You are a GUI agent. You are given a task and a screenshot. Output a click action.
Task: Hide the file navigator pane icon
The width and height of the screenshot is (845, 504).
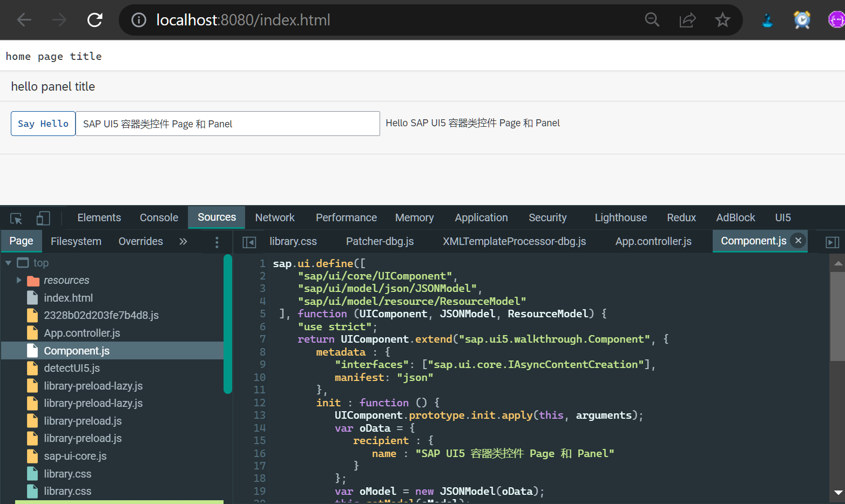[249, 242]
